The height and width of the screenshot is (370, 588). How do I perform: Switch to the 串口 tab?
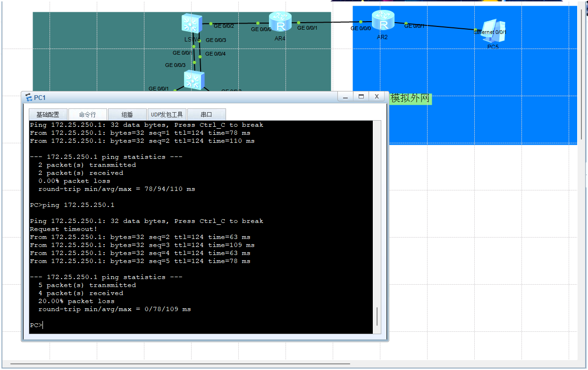pyautogui.click(x=206, y=115)
